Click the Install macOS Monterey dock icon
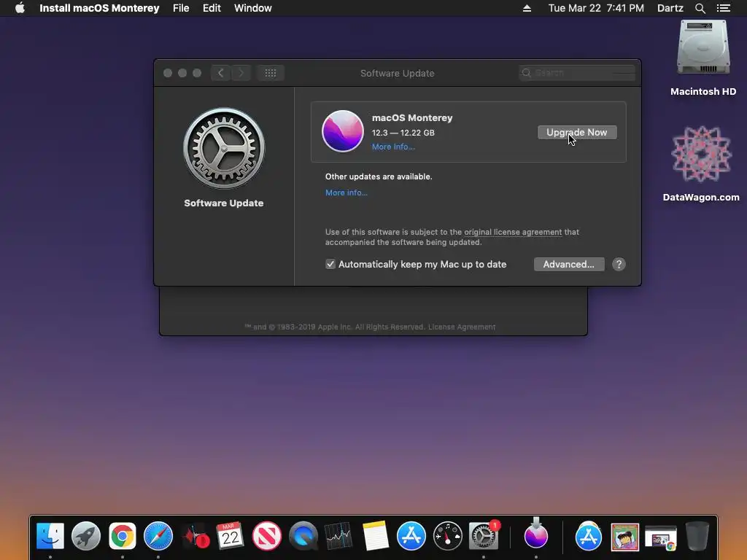Image resolution: width=747 pixels, height=560 pixels. [x=536, y=534]
